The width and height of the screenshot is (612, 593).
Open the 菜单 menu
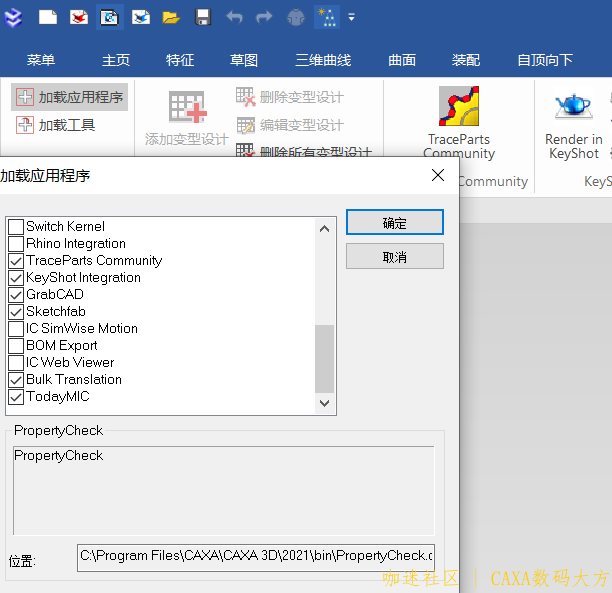tap(41, 60)
